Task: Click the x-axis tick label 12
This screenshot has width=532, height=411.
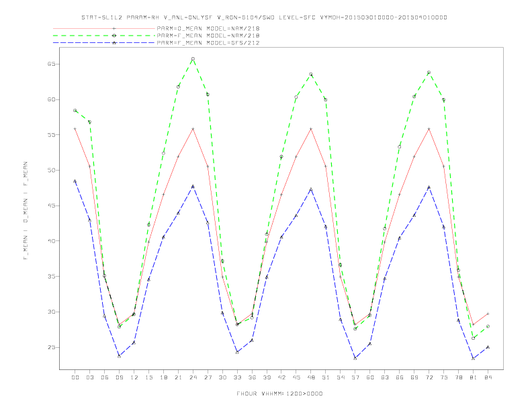Action: (134, 377)
